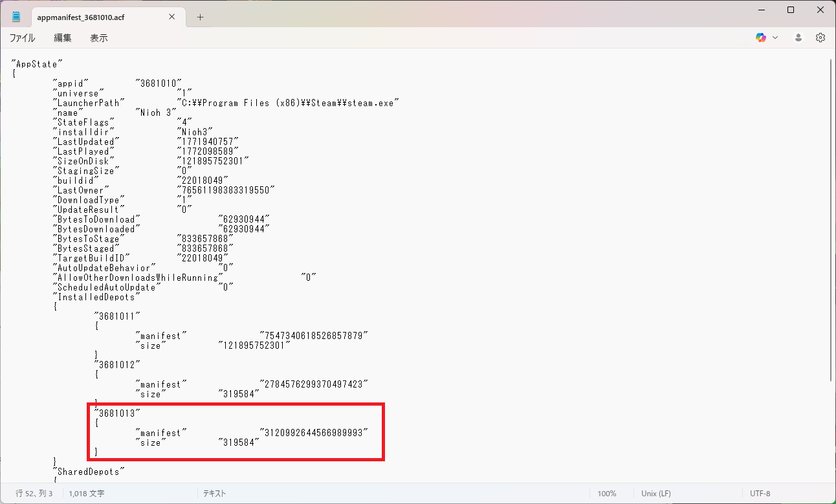Click the テキスト format indicator in status bar

(x=214, y=494)
